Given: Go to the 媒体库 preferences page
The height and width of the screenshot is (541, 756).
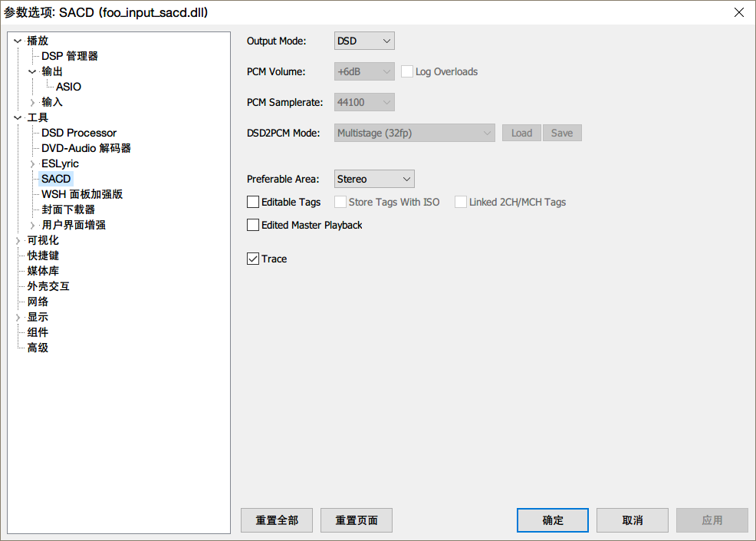Looking at the screenshot, I should coord(43,271).
